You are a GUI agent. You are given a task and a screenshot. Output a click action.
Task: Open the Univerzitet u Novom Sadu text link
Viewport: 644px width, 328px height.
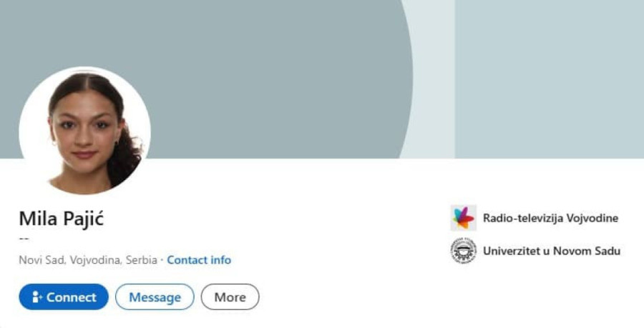(552, 251)
